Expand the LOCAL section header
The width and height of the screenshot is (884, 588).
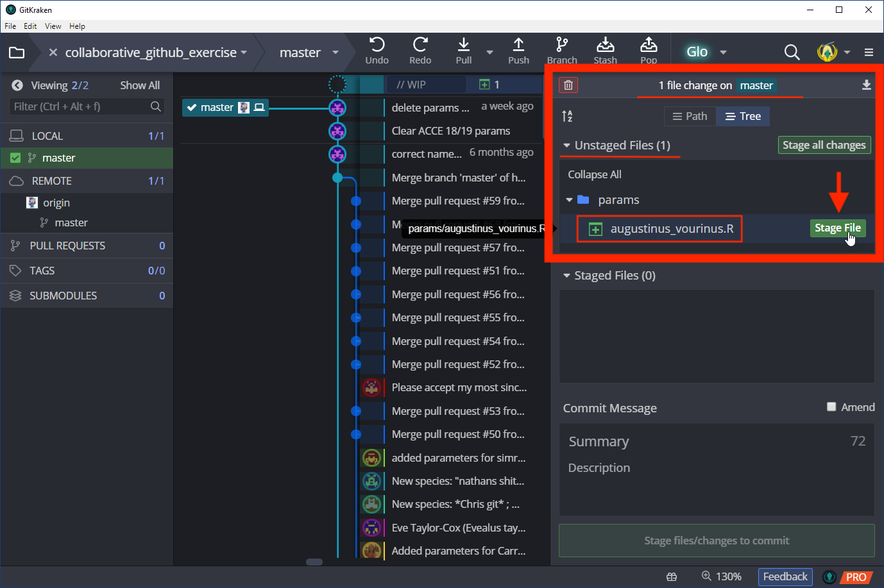(87, 136)
